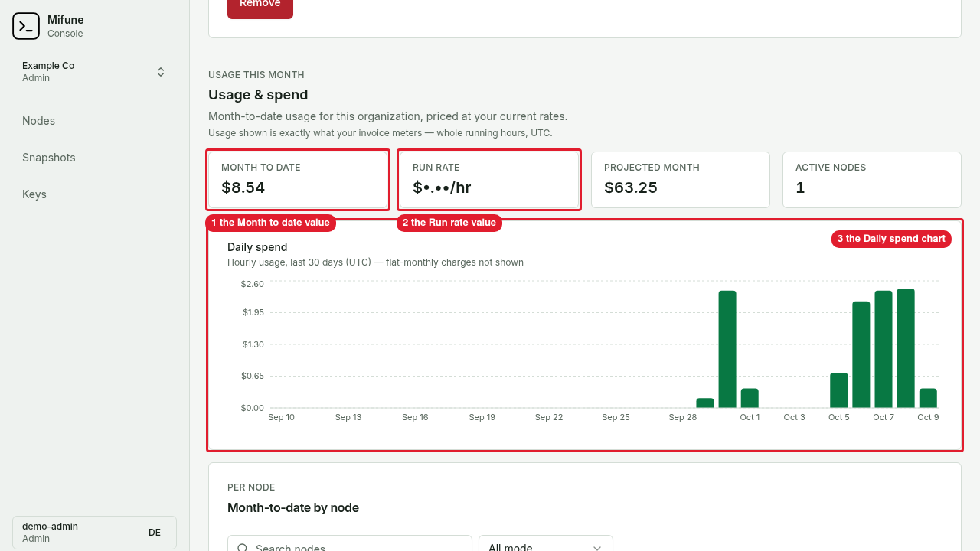Open the Example Co organization switcher chevron
Viewport: 980px width, 551px height.
pyautogui.click(x=161, y=72)
